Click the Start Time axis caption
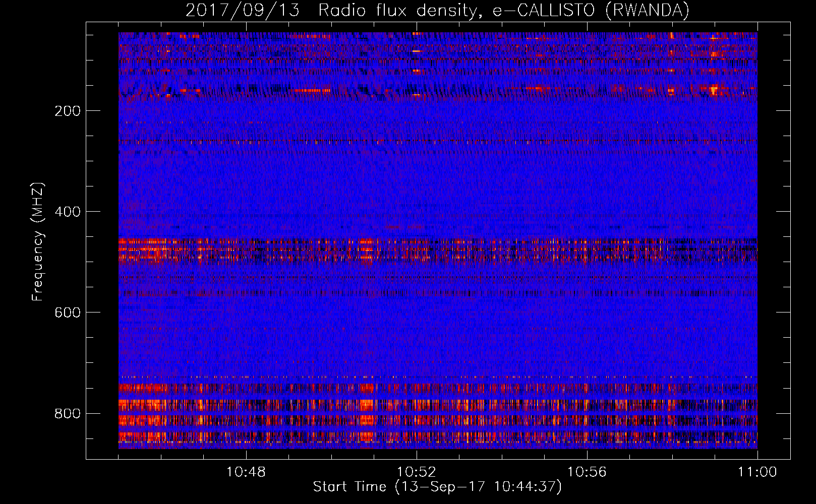The width and height of the screenshot is (816, 504). click(437, 487)
